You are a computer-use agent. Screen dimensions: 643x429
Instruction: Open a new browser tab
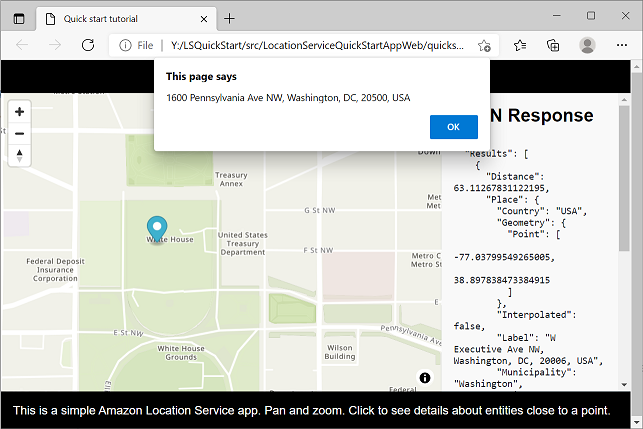[x=229, y=18]
